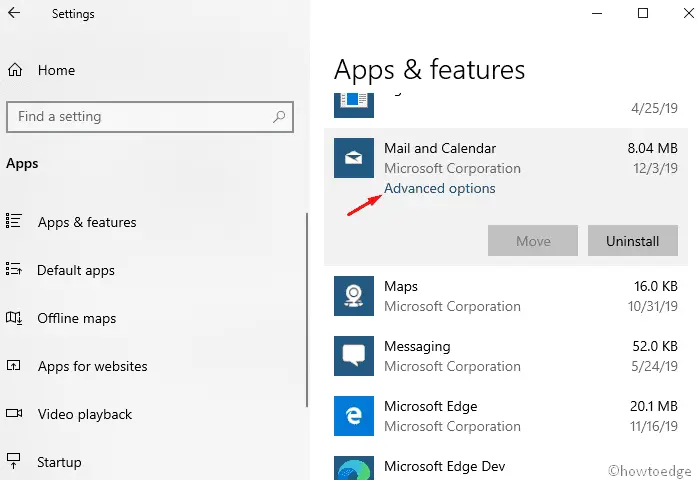Screen dimensions: 698x480
Task: Click the Apps for websites icon
Action: (13, 366)
